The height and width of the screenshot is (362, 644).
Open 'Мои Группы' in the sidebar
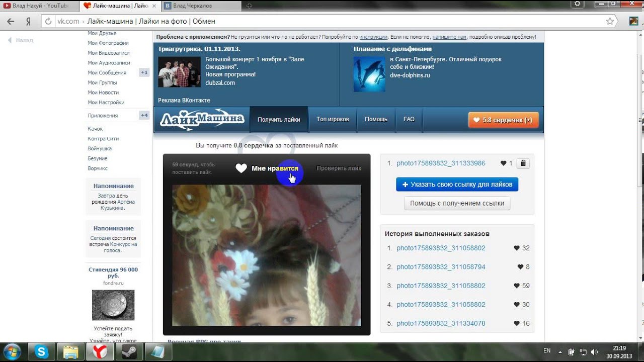pyautogui.click(x=102, y=82)
